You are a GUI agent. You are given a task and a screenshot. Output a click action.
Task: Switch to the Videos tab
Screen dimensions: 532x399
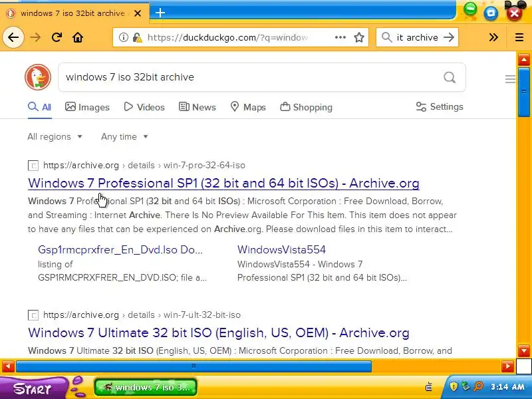144,107
